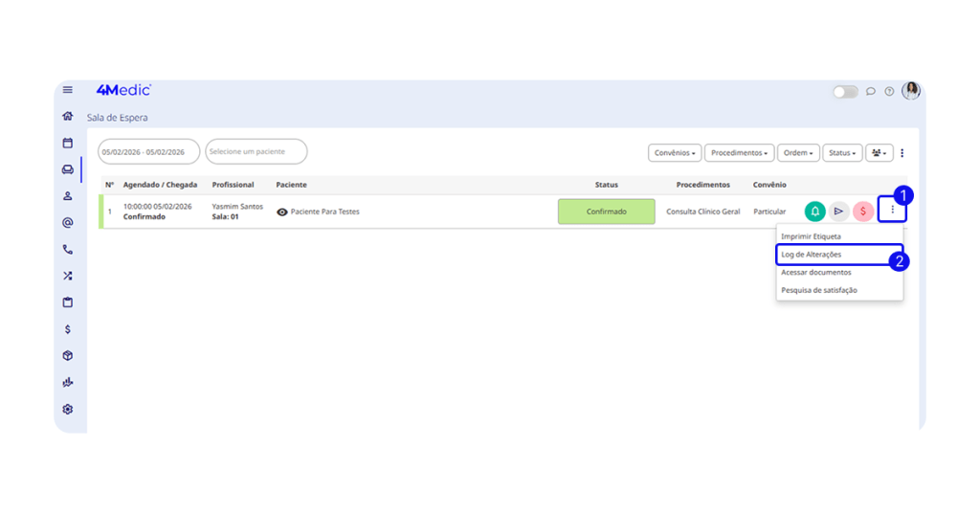Open the Status filter dropdown
980x514 pixels.
point(841,153)
